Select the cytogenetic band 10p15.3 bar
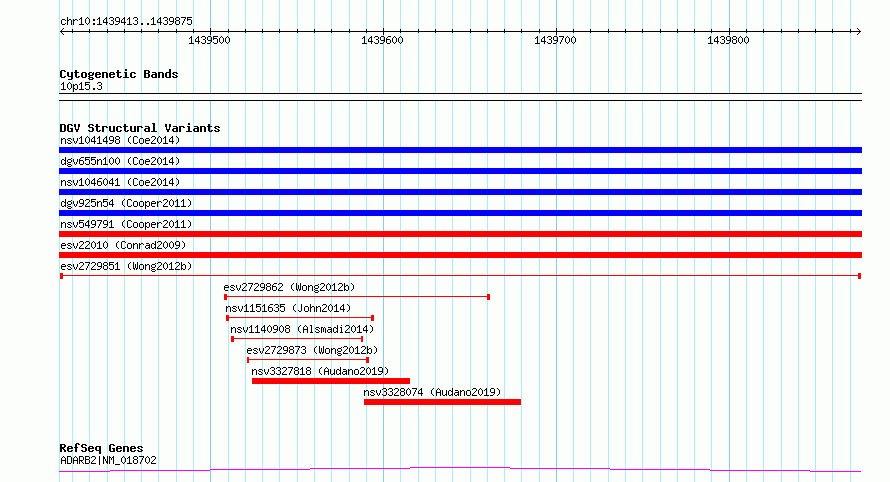 tap(460, 97)
